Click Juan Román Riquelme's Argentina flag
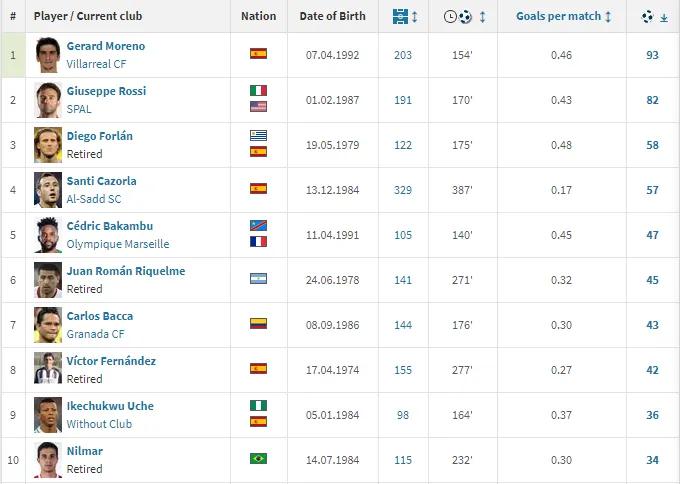This screenshot has width=680, height=484. coord(258,279)
